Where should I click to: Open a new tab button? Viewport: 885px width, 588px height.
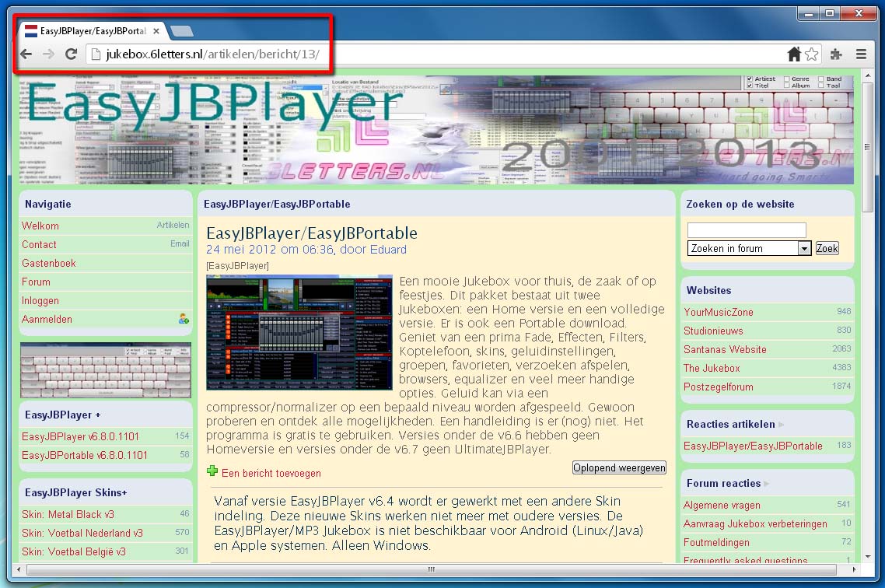point(182,30)
